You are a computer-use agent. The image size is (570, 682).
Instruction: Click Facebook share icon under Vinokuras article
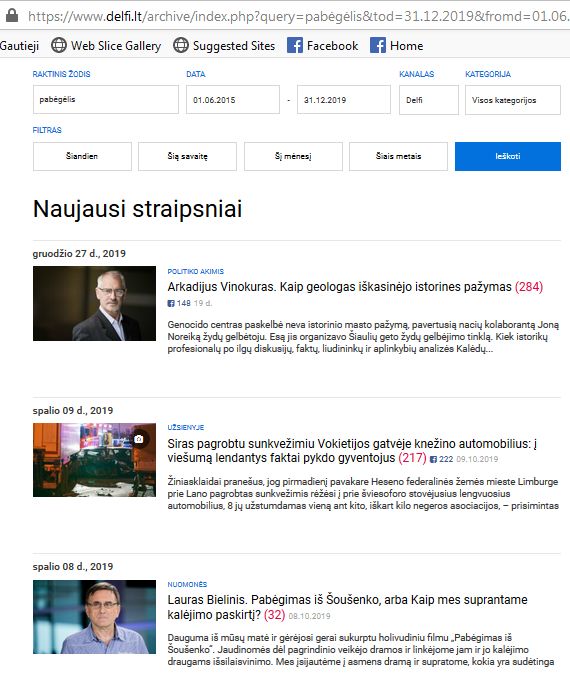click(171, 303)
